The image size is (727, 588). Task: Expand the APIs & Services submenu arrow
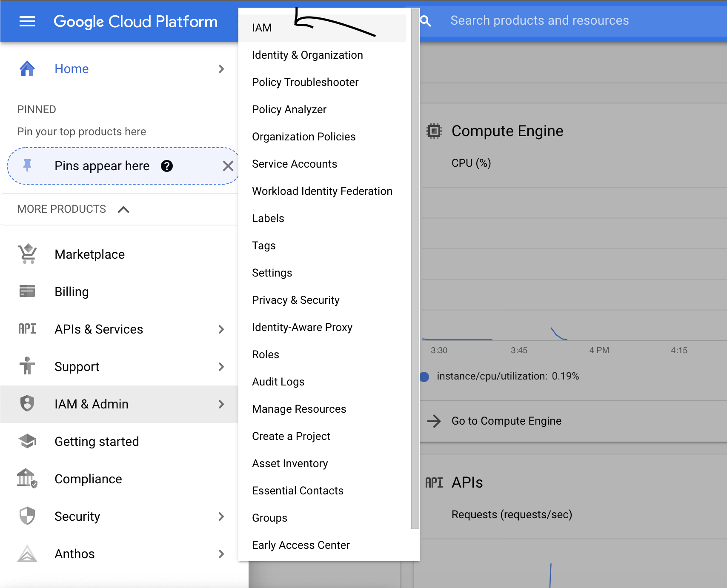(x=221, y=329)
